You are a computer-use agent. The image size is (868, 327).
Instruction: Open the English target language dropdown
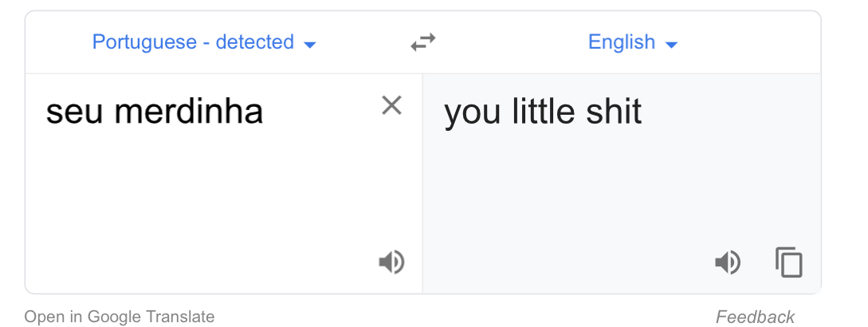pyautogui.click(x=633, y=42)
